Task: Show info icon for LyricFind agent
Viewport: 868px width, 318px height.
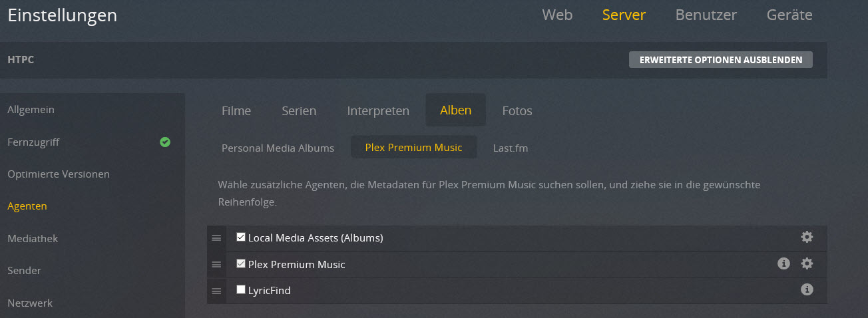Action: point(807,290)
